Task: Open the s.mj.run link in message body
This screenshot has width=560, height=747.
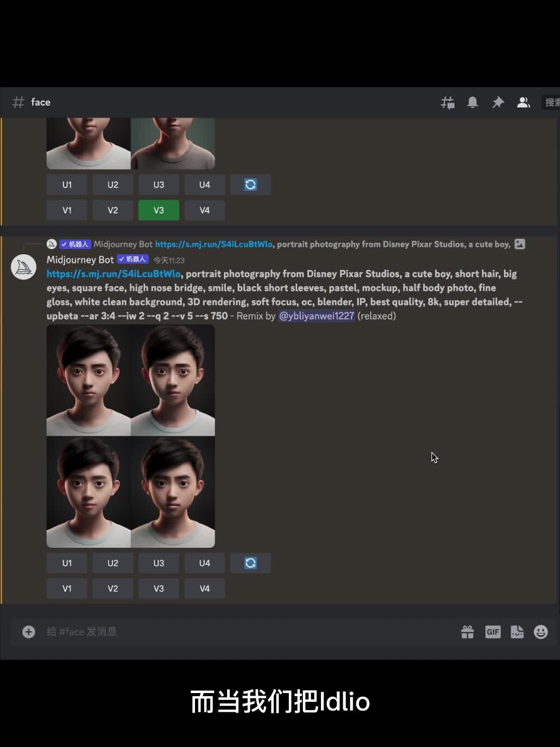Action: 114,274
